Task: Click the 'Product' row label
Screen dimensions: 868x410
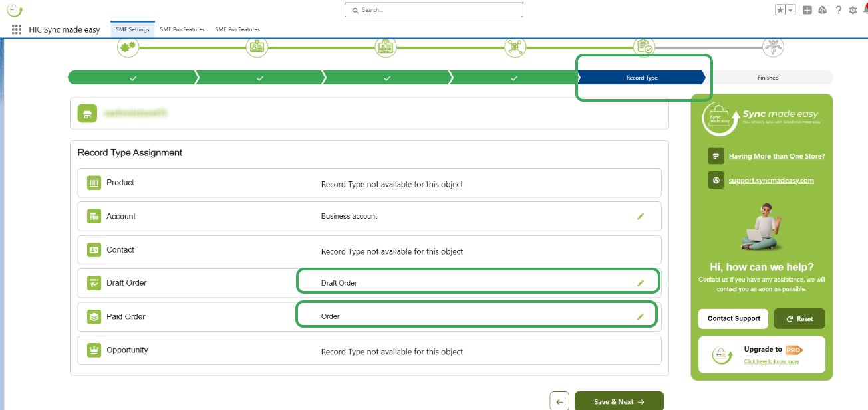Action: tap(120, 183)
